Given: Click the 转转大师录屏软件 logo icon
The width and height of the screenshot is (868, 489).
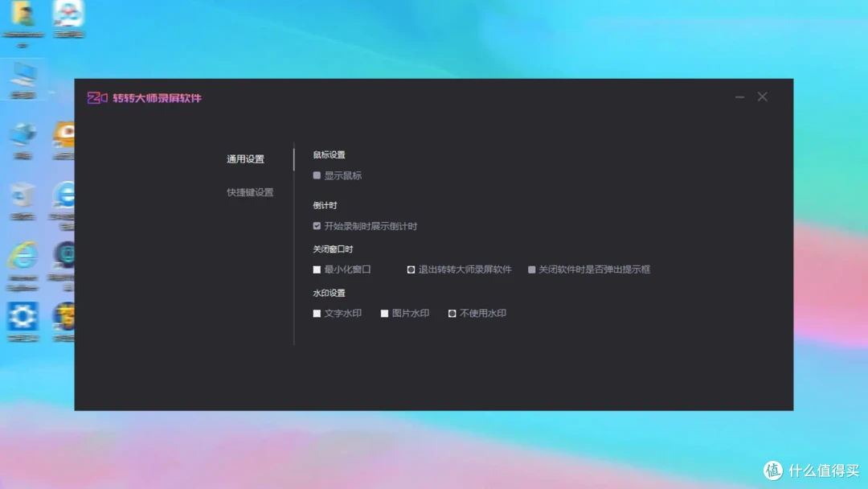Looking at the screenshot, I should coord(97,98).
